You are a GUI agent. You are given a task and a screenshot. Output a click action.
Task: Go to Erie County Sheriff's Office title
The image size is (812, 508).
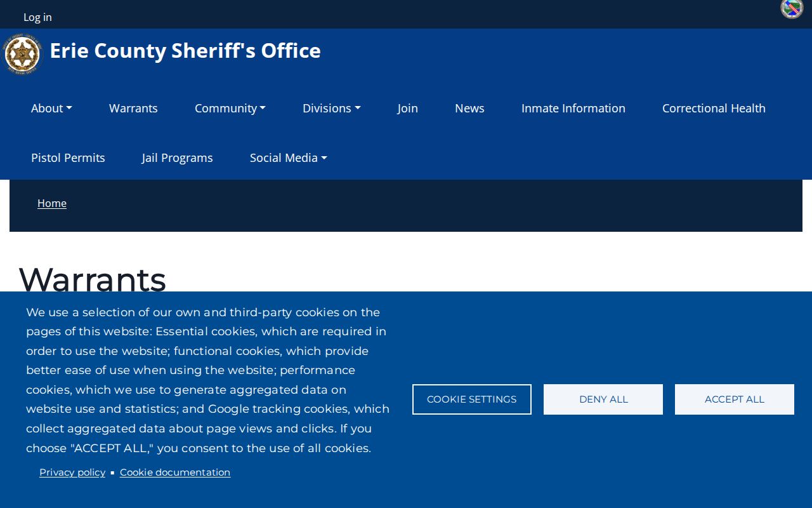pos(185,50)
